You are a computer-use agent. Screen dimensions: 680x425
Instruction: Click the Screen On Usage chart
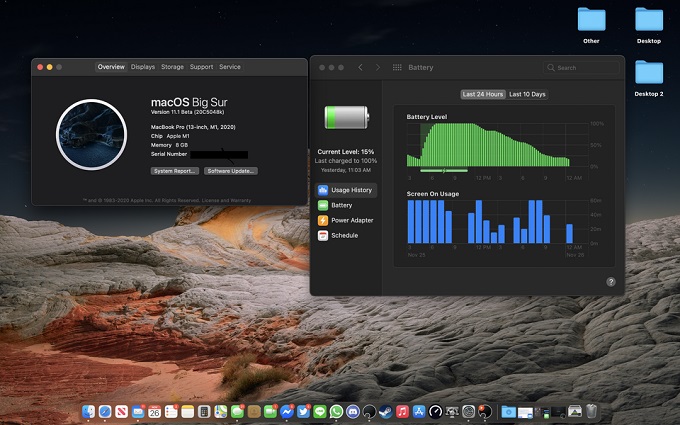(x=497, y=222)
